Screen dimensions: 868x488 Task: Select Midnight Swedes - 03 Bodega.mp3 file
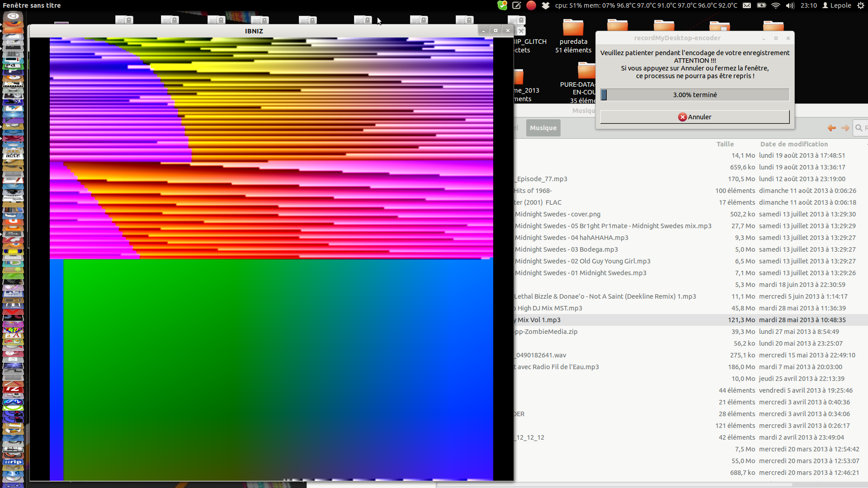tap(566, 249)
